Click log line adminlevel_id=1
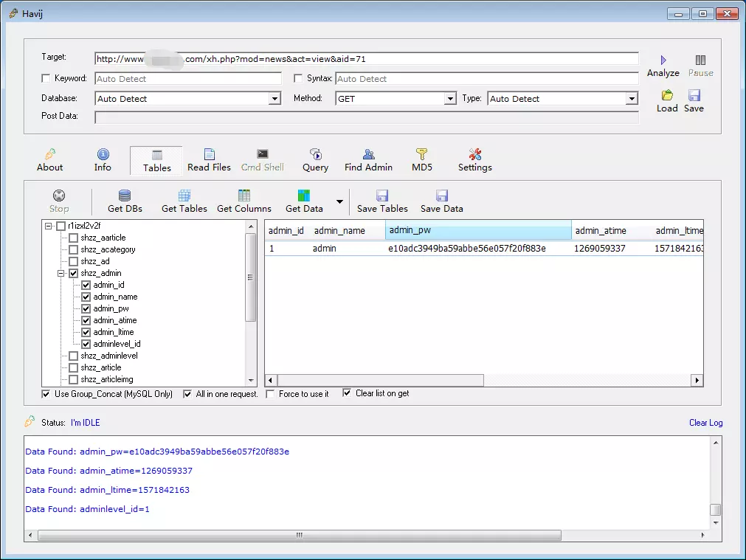 [88, 509]
